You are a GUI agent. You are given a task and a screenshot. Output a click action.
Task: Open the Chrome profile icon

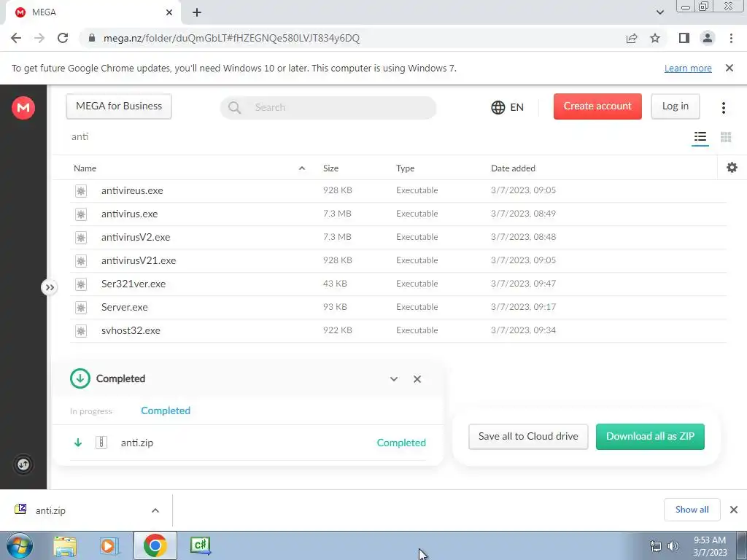point(708,38)
